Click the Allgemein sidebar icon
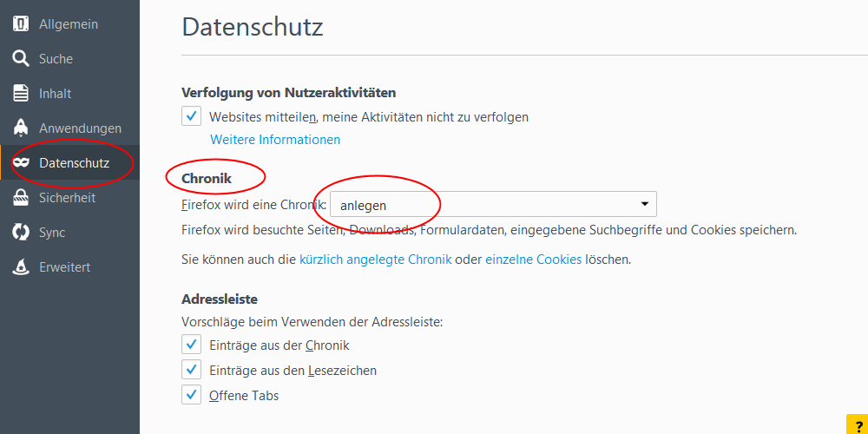Viewport: 868px width, 434px height. 21,24
